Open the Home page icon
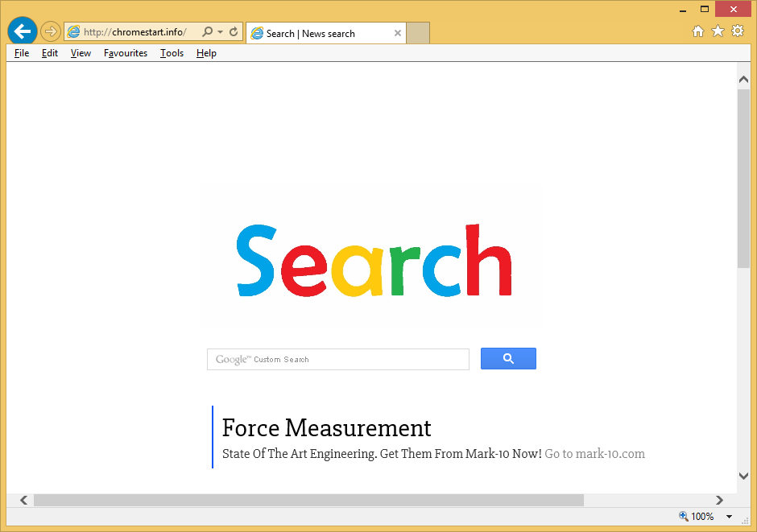The image size is (757, 532). 698,31
